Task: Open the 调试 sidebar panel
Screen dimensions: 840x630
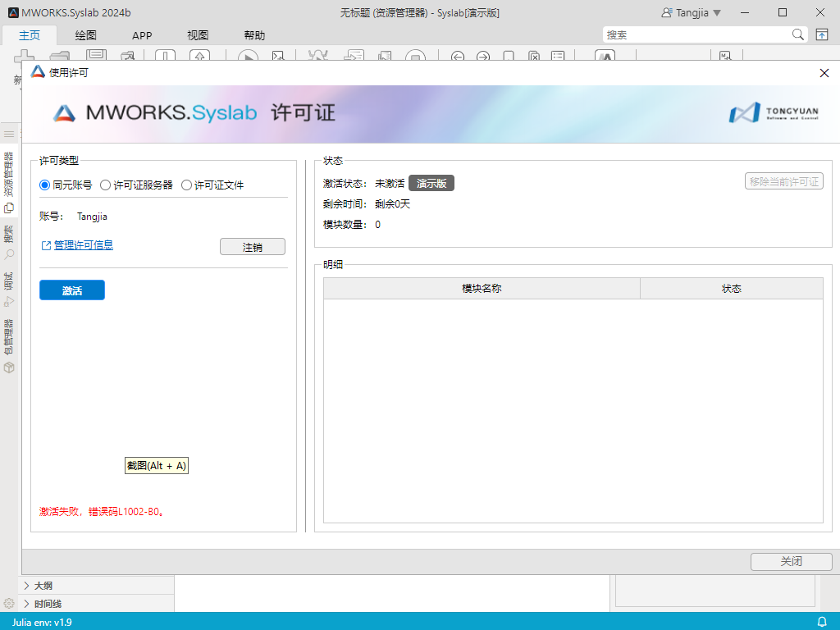Action: pos(8,290)
